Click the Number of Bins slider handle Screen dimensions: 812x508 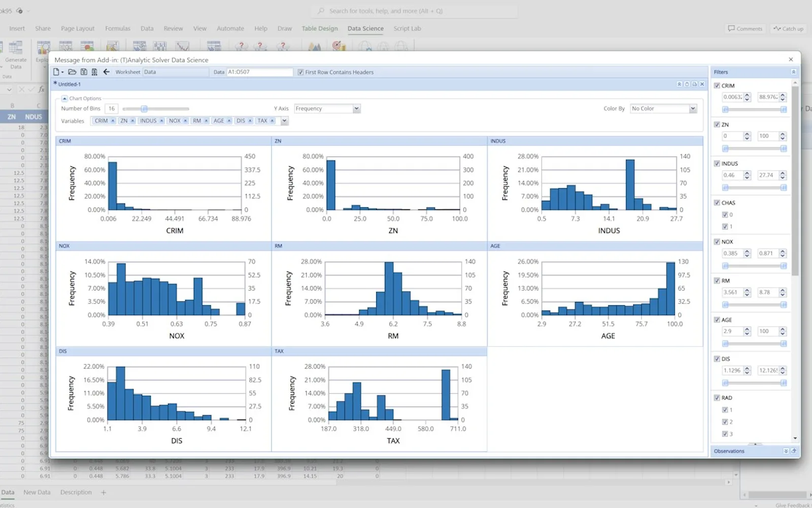144,109
